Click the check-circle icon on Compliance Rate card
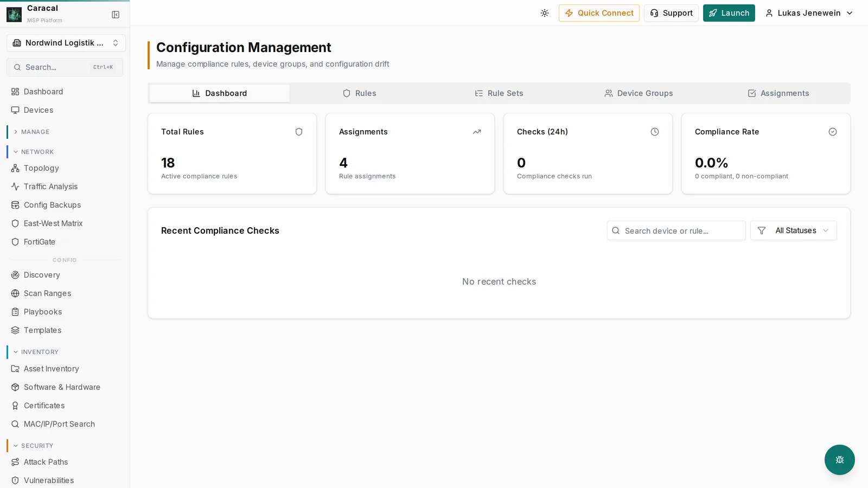This screenshot has width=868, height=488. tap(833, 132)
